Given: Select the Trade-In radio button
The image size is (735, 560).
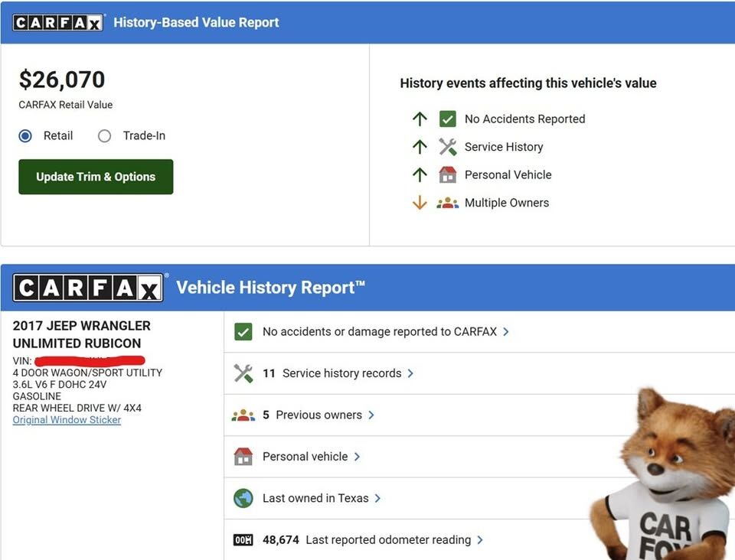Looking at the screenshot, I should [x=105, y=136].
